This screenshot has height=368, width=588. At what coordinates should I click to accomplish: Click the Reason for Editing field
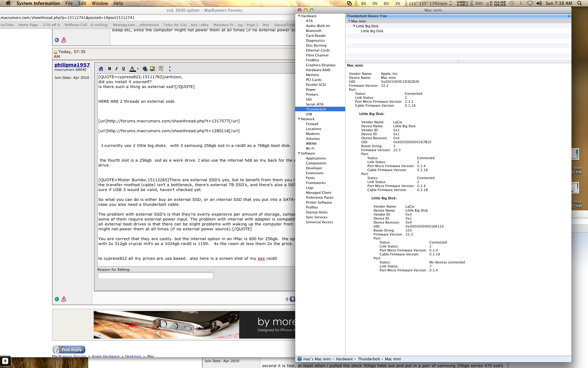tap(155, 275)
